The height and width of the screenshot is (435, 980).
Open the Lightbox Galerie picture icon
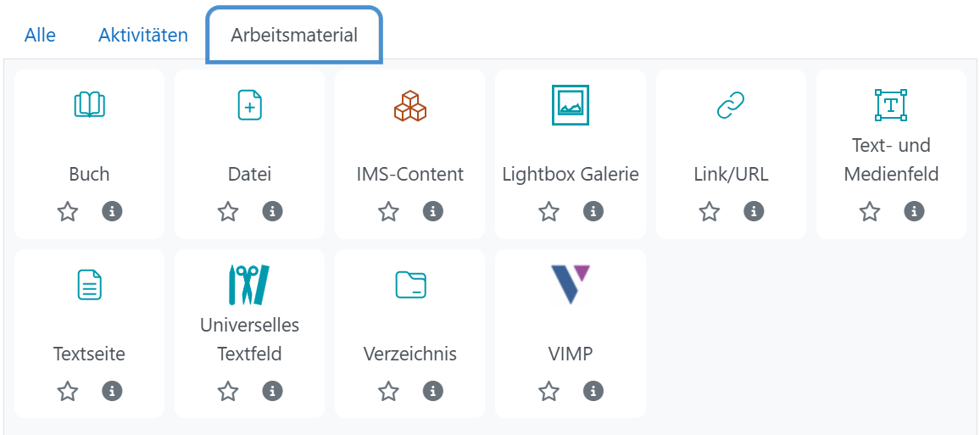point(570,105)
